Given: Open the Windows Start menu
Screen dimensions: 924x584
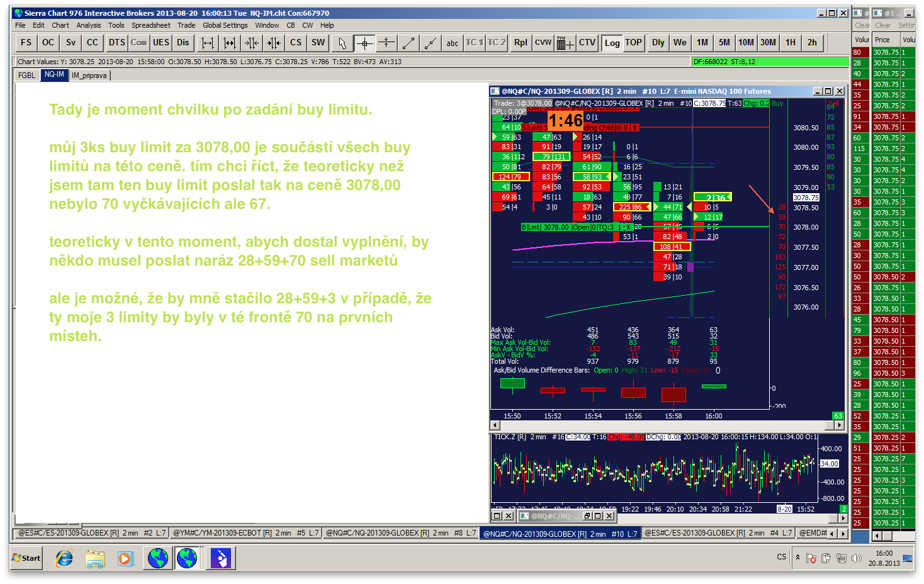Looking at the screenshot, I should coord(26,558).
